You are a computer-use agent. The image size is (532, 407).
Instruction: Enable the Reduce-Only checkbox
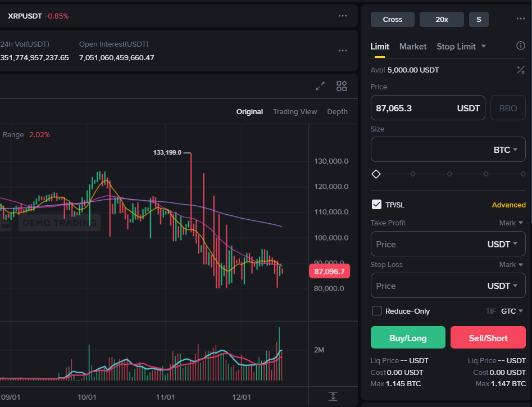(375, 311)
